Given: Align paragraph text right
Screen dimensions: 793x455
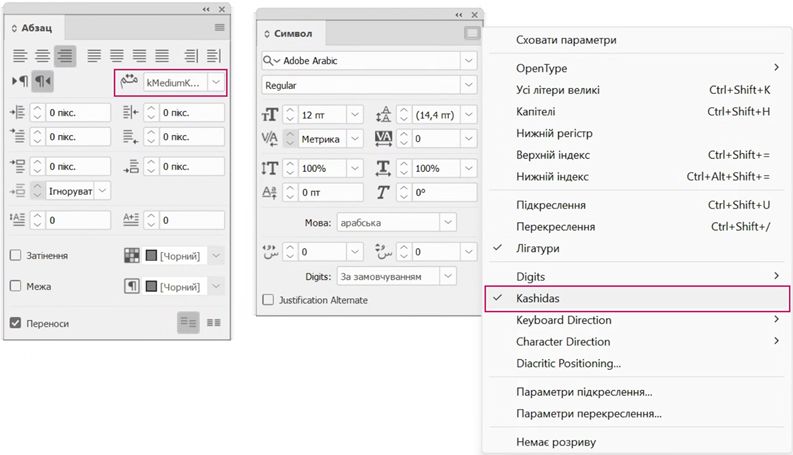Looking at the screenshot, I should pos(65,56).
